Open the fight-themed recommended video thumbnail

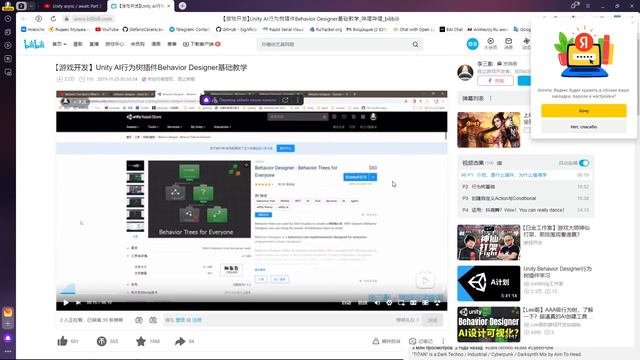click(489, 242)
